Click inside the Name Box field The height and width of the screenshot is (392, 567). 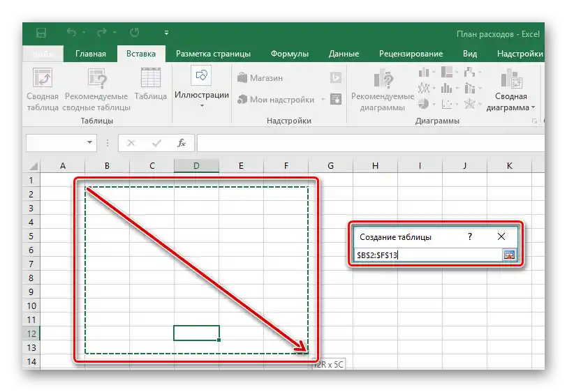56,143
